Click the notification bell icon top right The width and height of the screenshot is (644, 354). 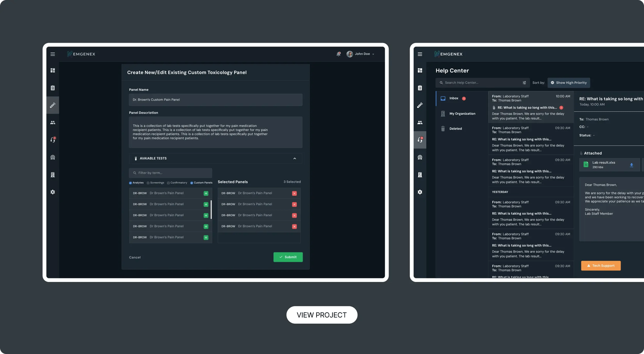[x=338, y=54]
